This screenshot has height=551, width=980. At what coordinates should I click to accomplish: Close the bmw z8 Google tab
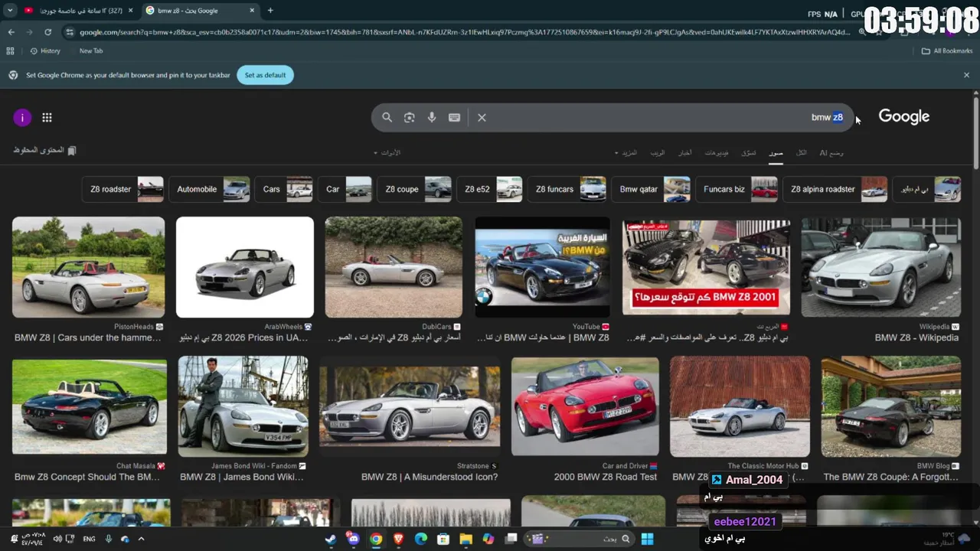pyautogui.click(x=253, y=11)
